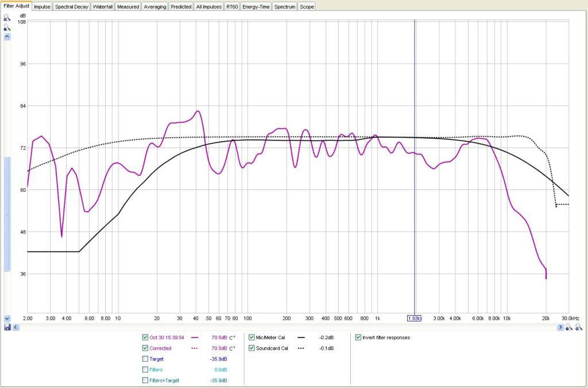Save the graph using the floppy disk icon

[7, 327]
